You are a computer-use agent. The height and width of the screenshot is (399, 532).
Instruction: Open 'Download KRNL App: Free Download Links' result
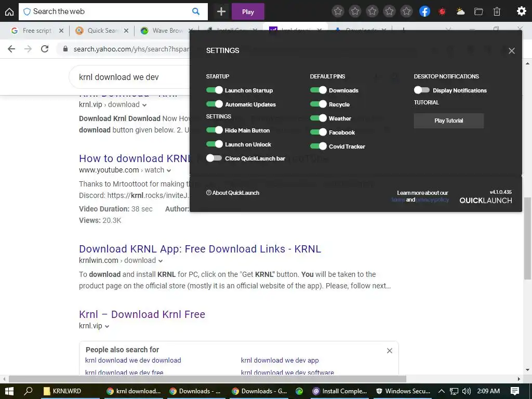pyautogui.click(x=200, y=249)
